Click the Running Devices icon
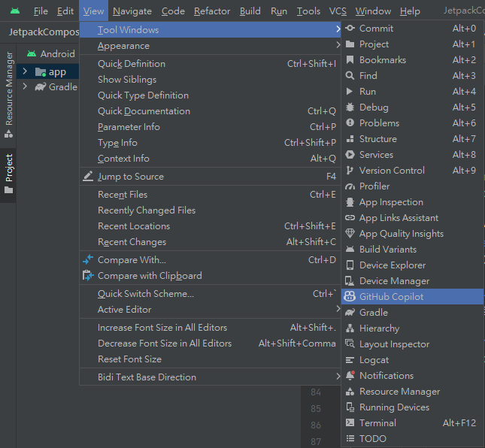The width and height of the screenshot is (485, 448). coord(350,407)
